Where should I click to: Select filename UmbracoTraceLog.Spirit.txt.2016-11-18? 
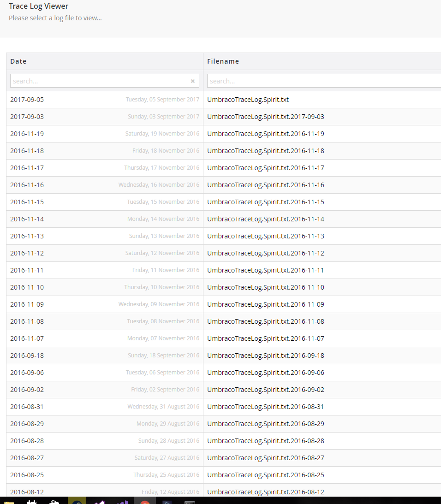point(266,151)
